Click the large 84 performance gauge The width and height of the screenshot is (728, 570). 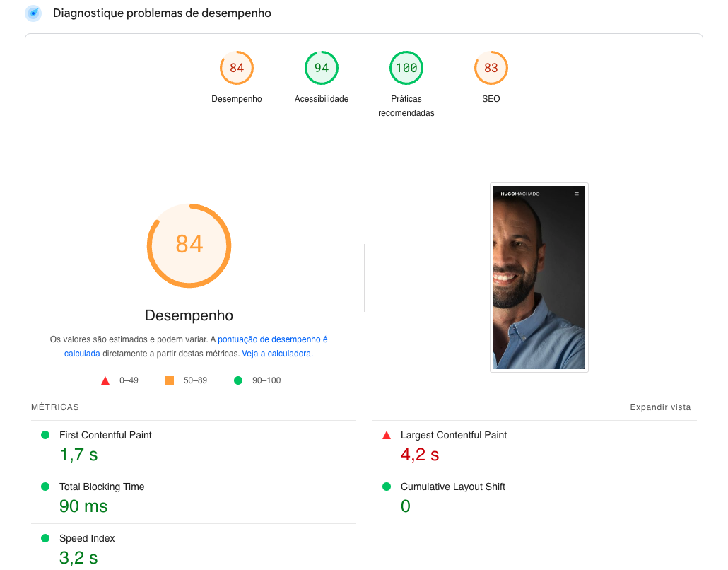click(189, 245)
